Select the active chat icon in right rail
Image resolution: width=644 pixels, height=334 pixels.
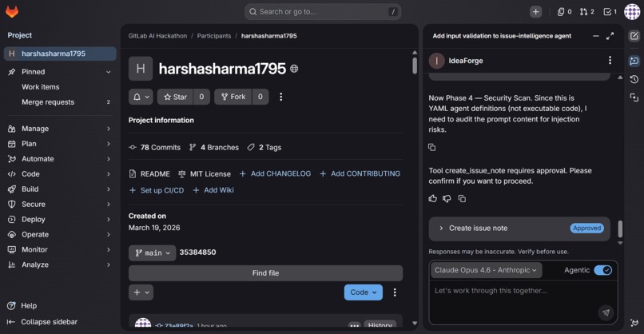coord(634,61)
